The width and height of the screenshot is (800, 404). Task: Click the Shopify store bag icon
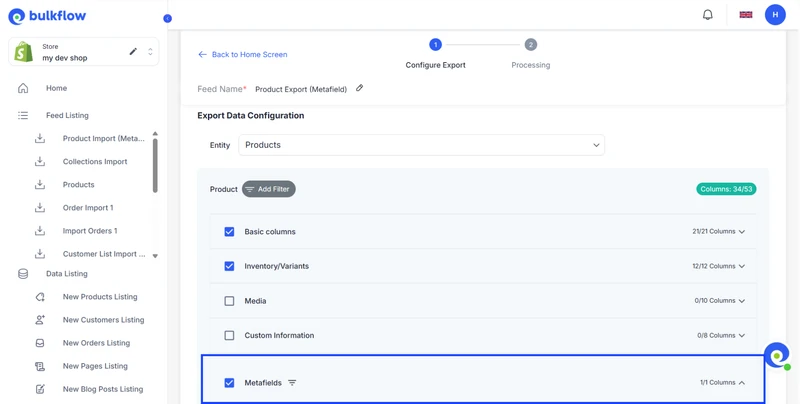23,52
